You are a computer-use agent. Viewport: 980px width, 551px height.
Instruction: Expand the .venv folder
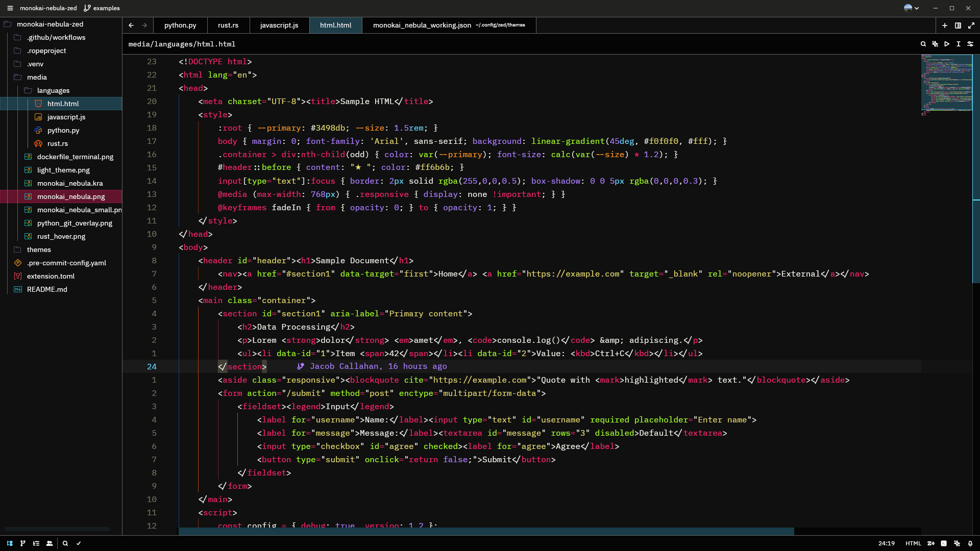(61, 64)
